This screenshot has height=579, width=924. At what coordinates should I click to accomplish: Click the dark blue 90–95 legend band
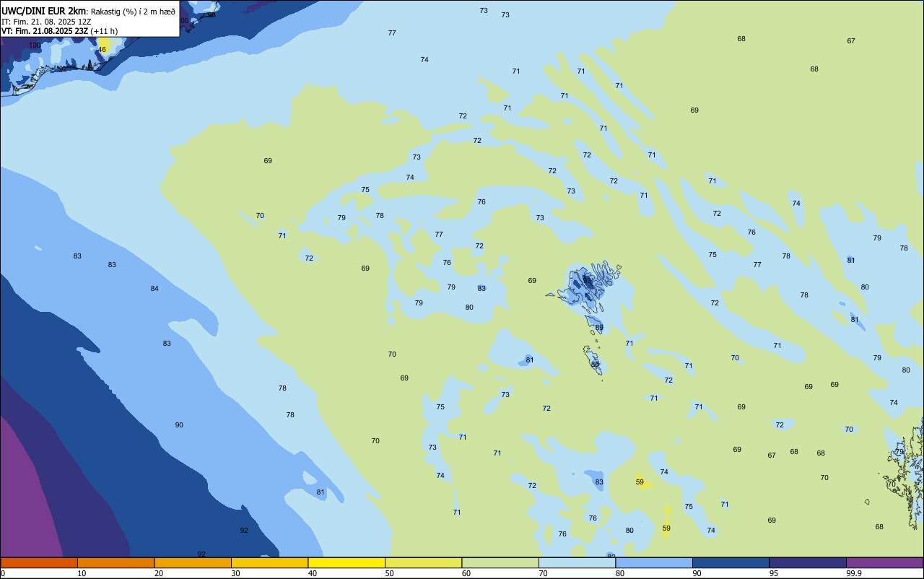(x=731, y=562)
